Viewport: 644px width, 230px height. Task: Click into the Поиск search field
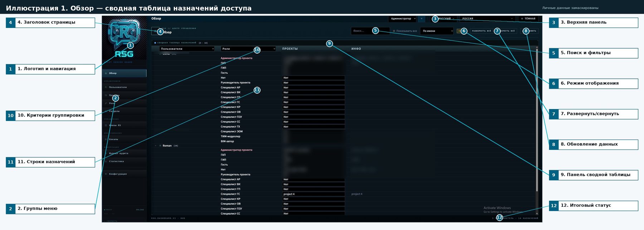pyautogui.click(x=370, y=31)
